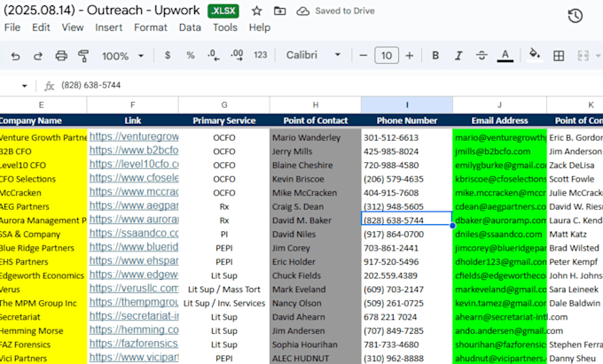Viewport: 603px width, 364px height.
Task: Increase decimal places icon
Action: tap(237, 55)
